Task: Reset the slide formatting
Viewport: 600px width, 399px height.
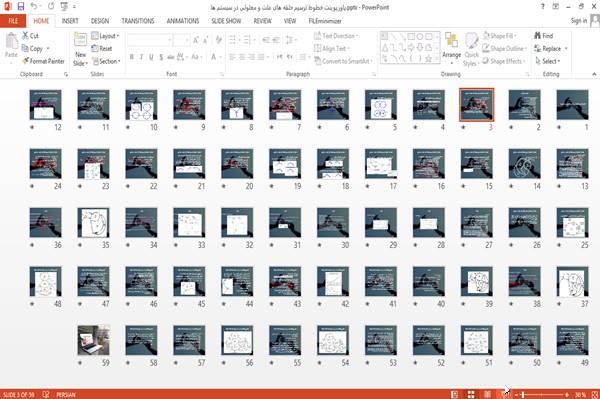Action: (x=102, y=49)
